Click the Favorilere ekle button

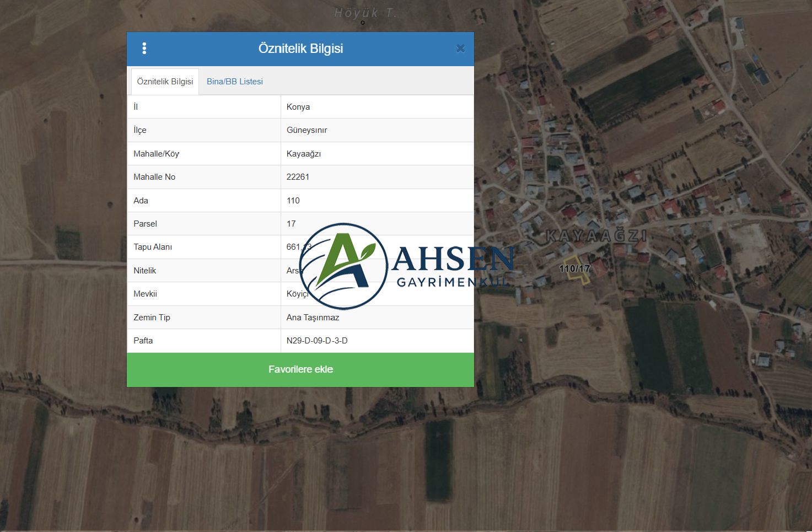[300, 369]
